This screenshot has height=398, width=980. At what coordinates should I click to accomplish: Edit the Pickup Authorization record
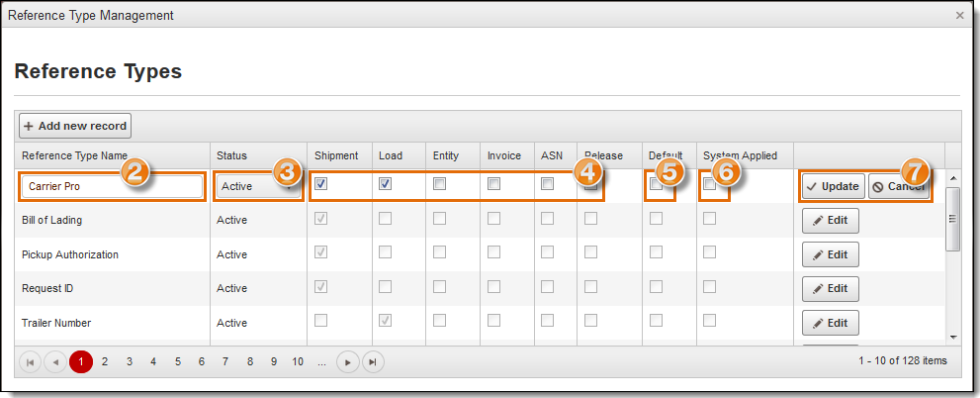(830, 254)
